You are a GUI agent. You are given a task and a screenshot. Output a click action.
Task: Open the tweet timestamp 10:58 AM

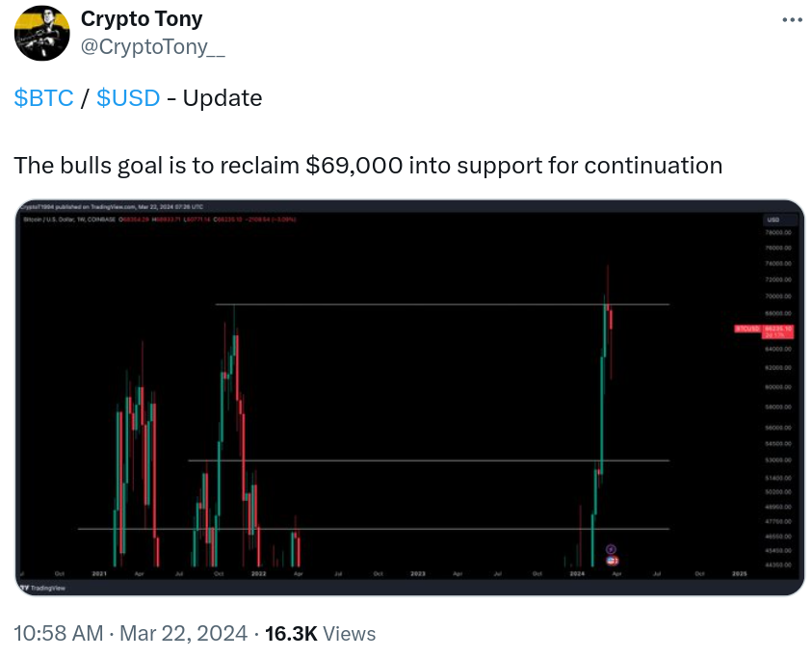pyautogui.click(x=58, y=633)
